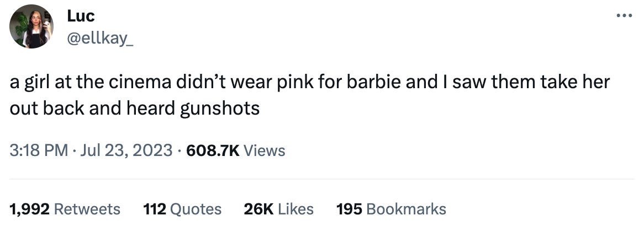Click the text 'out back and heard gunshots'

tap(135, 109)
